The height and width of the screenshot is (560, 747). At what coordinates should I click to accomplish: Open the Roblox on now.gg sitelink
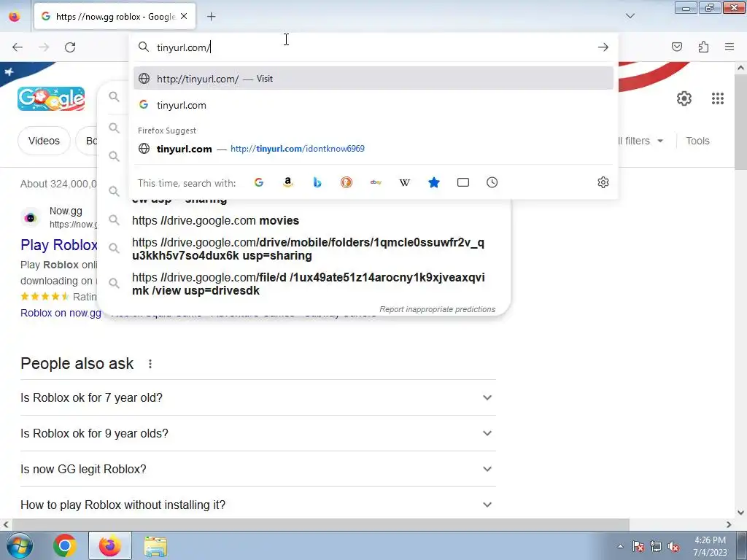[61, 313]
